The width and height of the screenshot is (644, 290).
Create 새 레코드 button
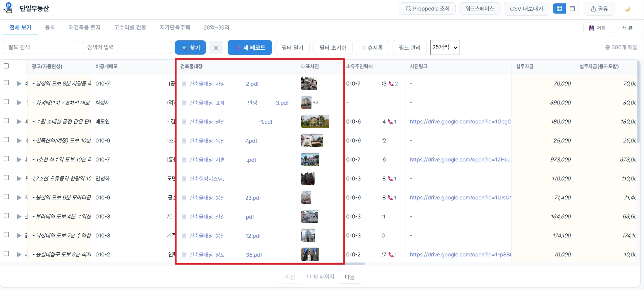point(250,47)
